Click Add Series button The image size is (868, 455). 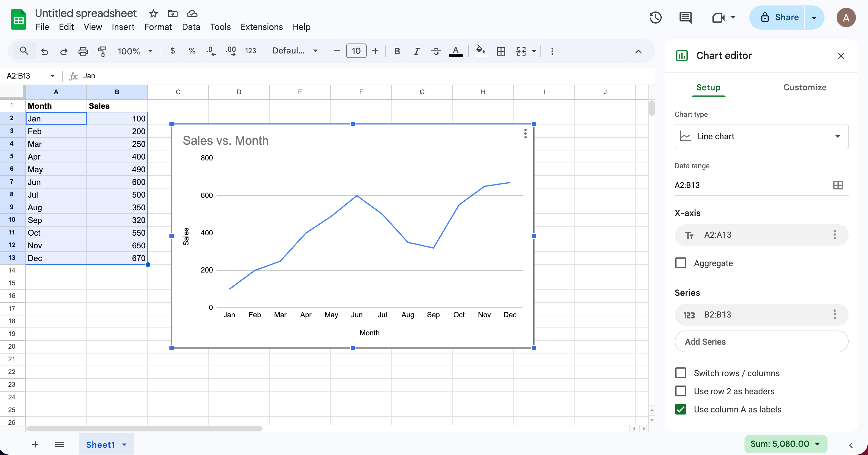tap(761, 341)
